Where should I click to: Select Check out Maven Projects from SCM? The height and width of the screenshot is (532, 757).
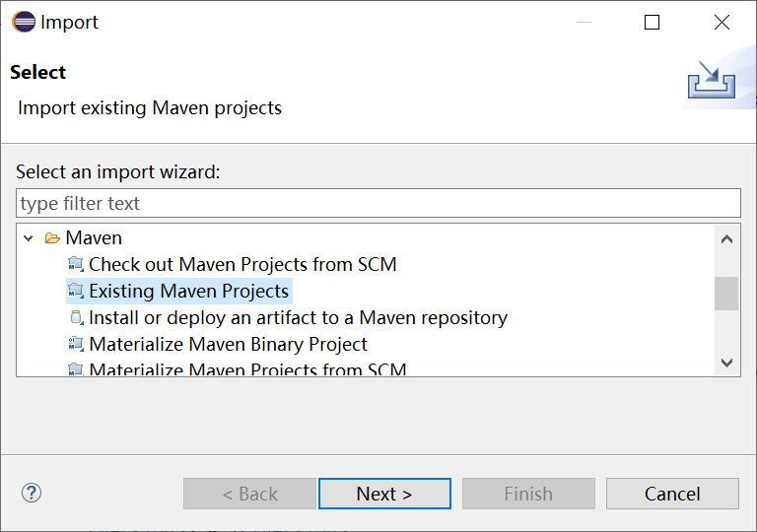pyautogui.click(x=242, y=264)
